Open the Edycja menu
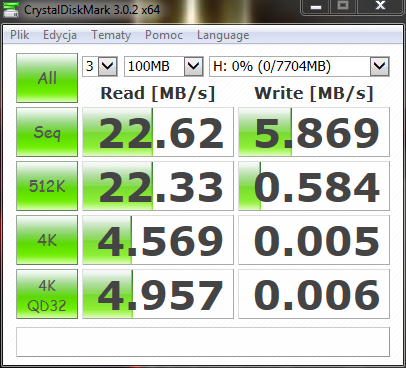The height and width of the screenshot is (368, 406). coord(60,35)
